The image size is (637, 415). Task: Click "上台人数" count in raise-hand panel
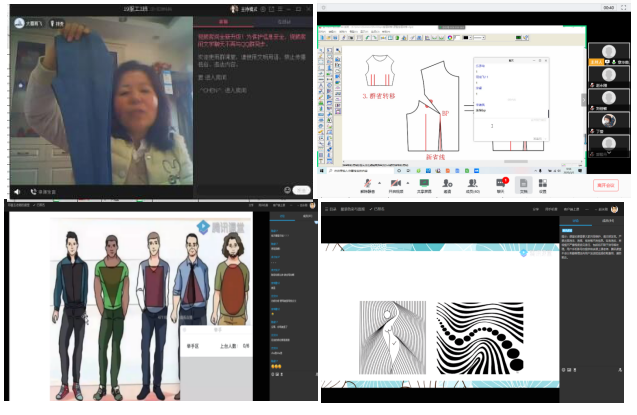pyautogui.click(x=234, y=346)
